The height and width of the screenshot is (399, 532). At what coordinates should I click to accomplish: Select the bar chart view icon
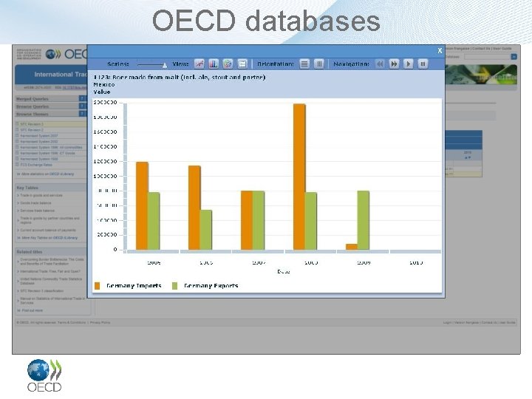coord(214,64)
